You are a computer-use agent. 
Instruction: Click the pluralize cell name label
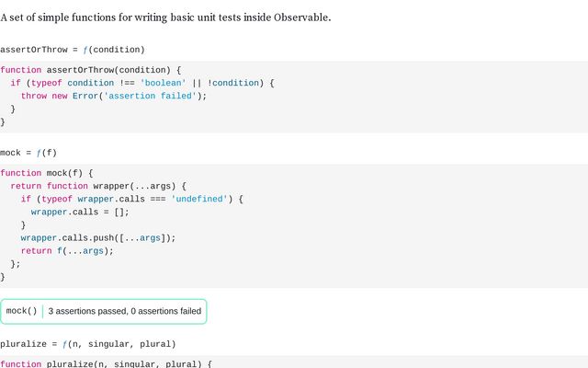click(23, 344)
